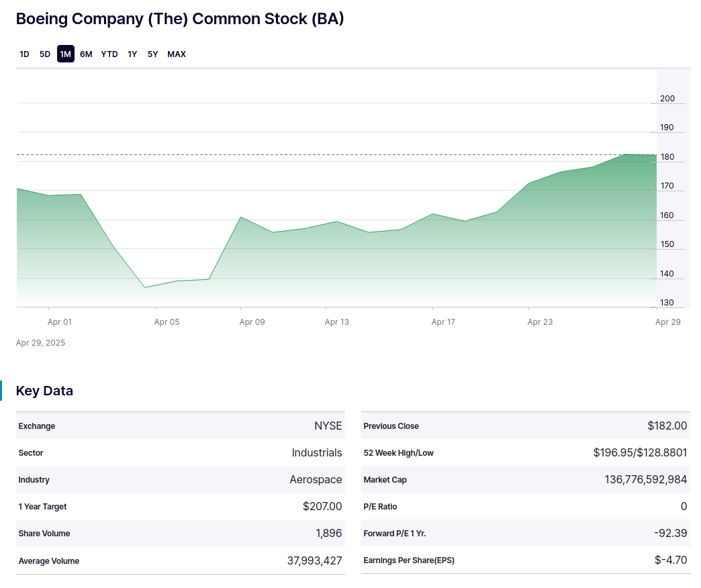Click the 136,776,592,984 market cap value
Screen dimensions: 701x588
pos(646,479)
